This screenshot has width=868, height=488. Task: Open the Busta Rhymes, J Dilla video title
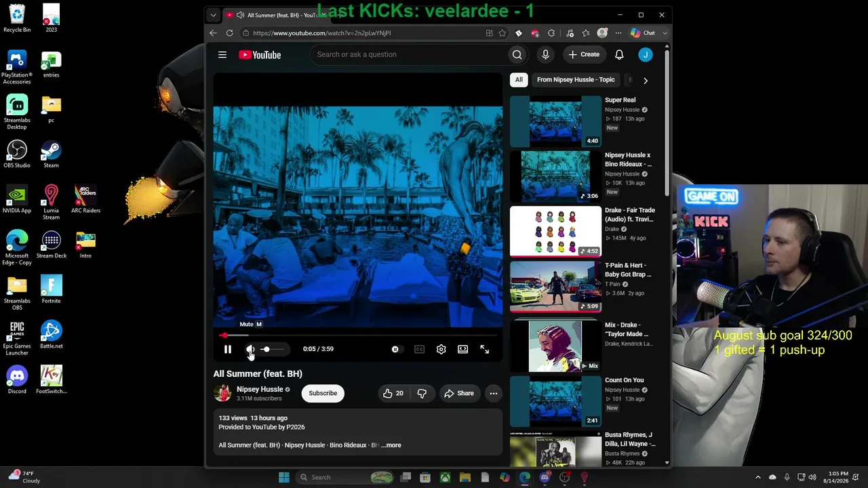pyautogui.click(x=630, y=439)
